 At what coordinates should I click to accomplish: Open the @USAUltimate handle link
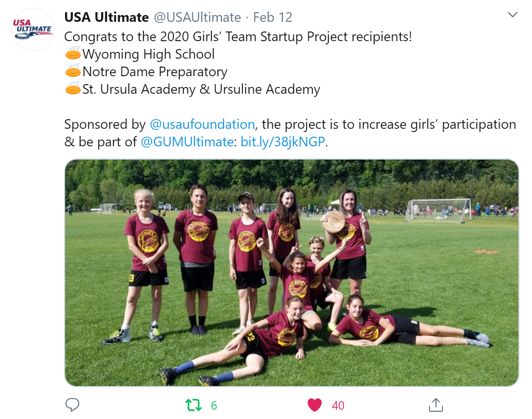coord(197,17)
